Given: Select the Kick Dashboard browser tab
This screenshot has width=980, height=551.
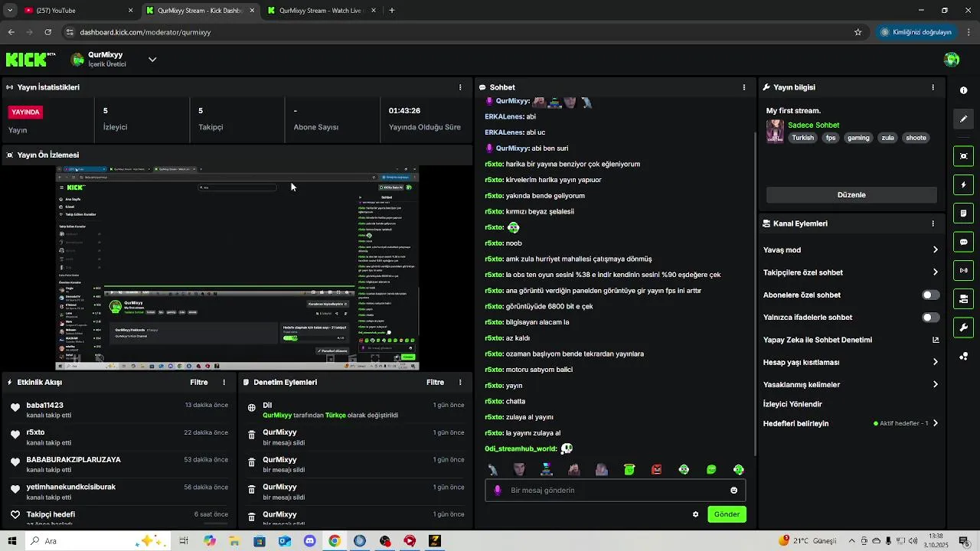Looking at the screenshot, I should coord(201,11).
